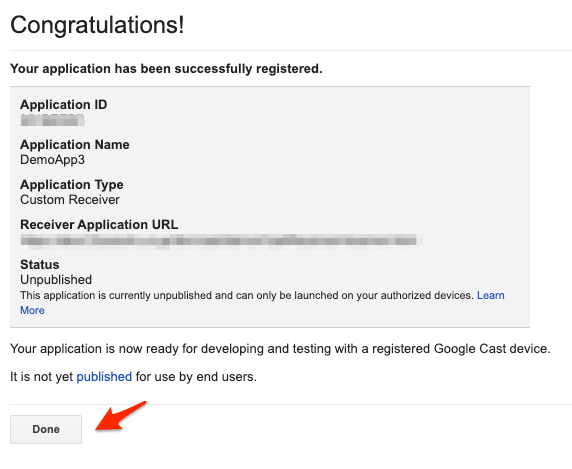Viewport: 572px width, 469px height.
Task: Click the word More under the status note
Action: [32, 310]
